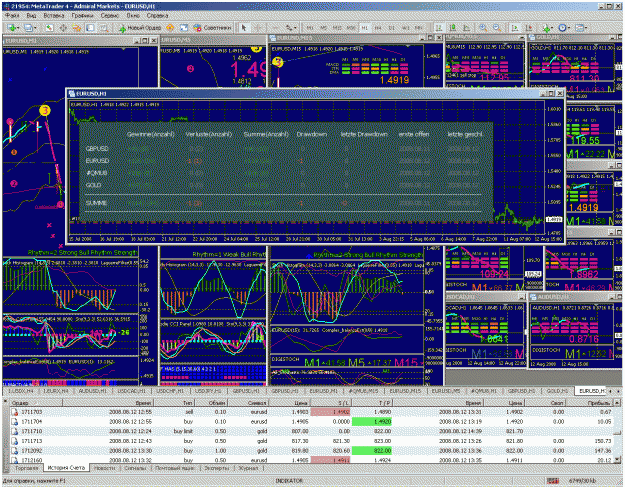The width and height of the screenshot is (625, 487).
Task: Open the Файл menu
Action: (x=12, y=15)
